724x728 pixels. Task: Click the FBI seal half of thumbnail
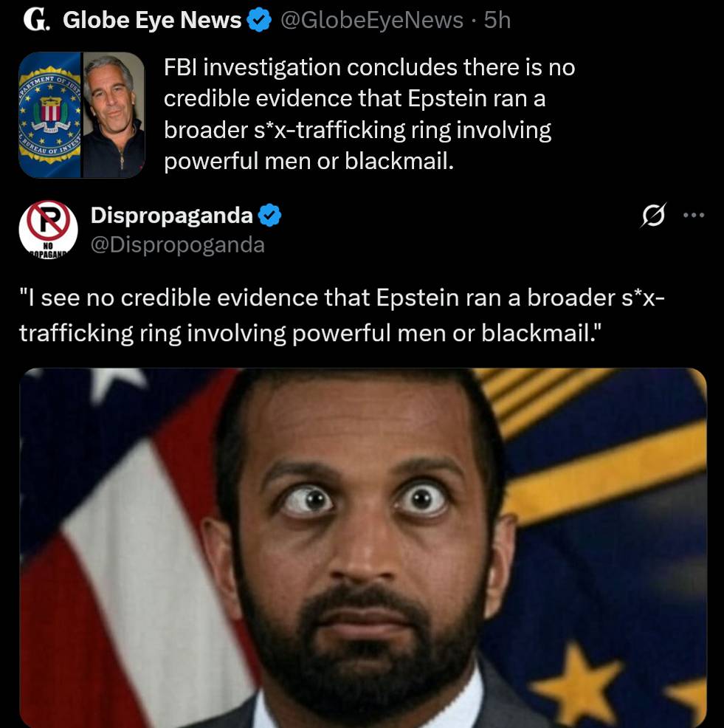(x=49, y=115)
